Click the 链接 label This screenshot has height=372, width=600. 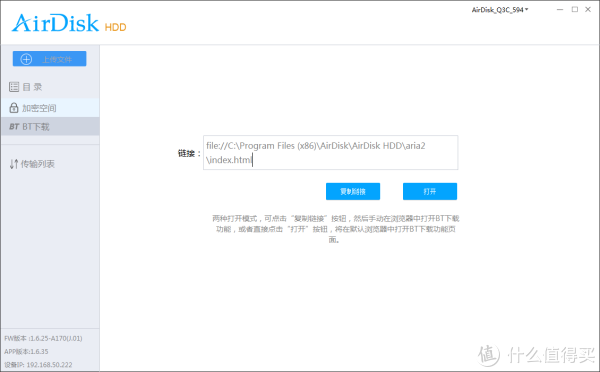189,153
